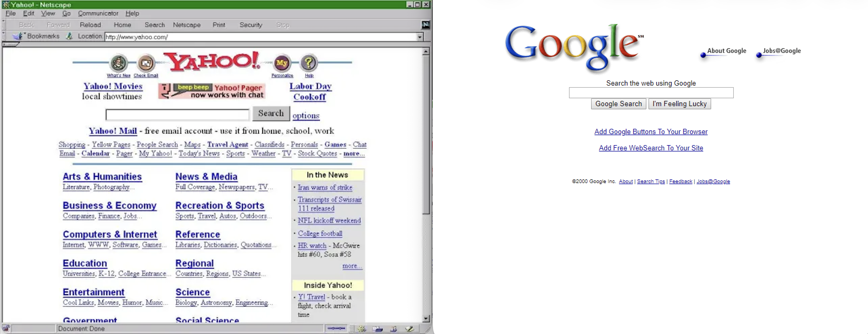Click inside the Google search input field
The width and height of the screenshot is (868, 334).
point(651,93)
